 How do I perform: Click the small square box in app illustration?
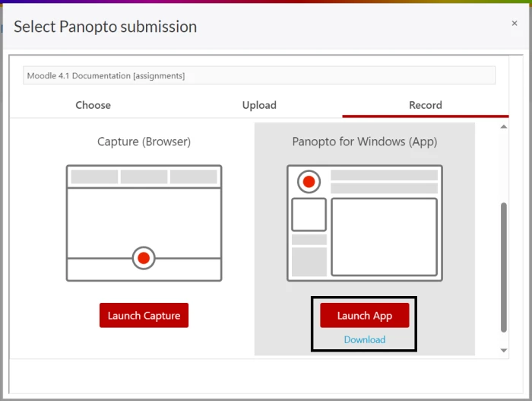309,215
